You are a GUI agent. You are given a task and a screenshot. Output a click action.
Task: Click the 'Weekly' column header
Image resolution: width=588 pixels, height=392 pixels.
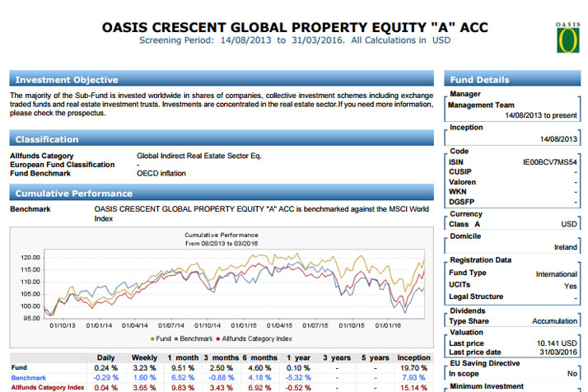pyautogui.click(x=144, y=358)
